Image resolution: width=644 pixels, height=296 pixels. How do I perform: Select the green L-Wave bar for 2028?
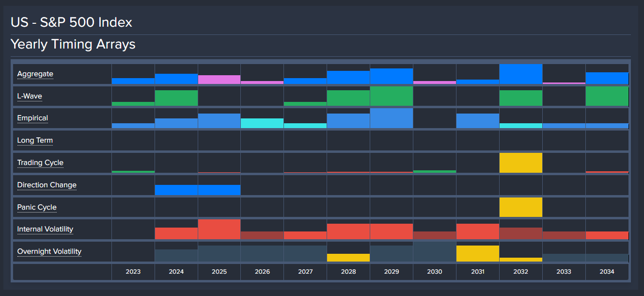pos(348,98)
